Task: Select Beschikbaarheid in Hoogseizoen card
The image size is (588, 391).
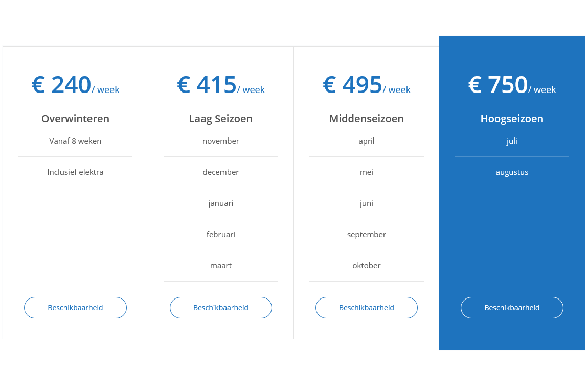Action: click(512, 308)
